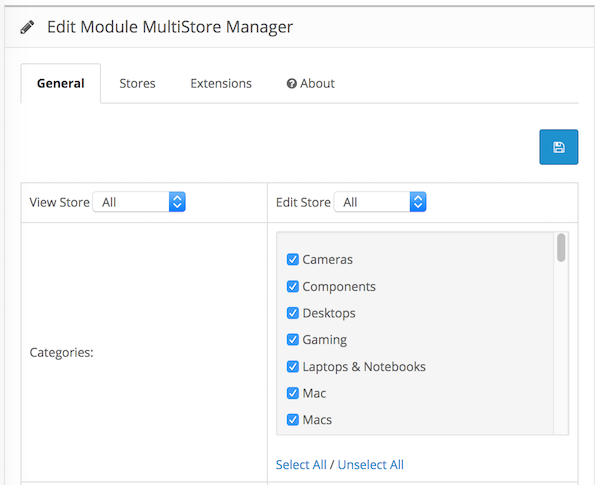The width and height of the screenshot is (600, 485).
Task: Open the Extensions tab
Action: (221, 83)
